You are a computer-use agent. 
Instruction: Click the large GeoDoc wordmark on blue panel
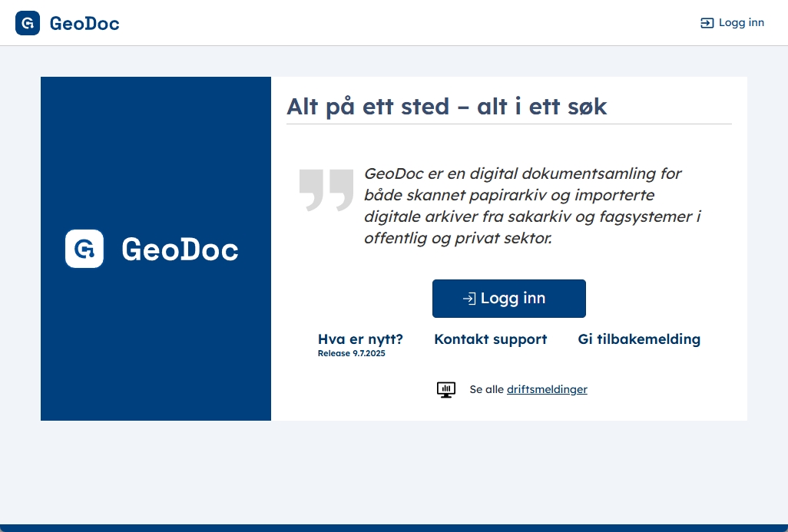tap(180, 249)
